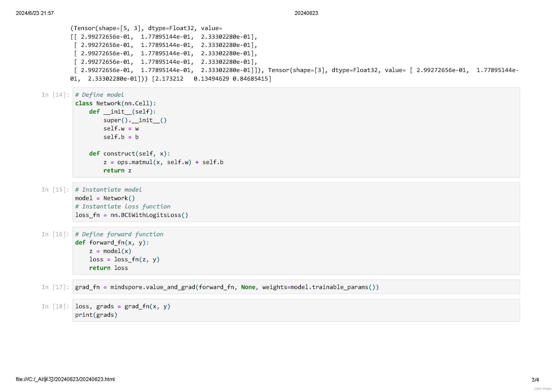Screen dimensions: 555x392
Task: Click the In [15] cell prompt
Action: (55, 190)
